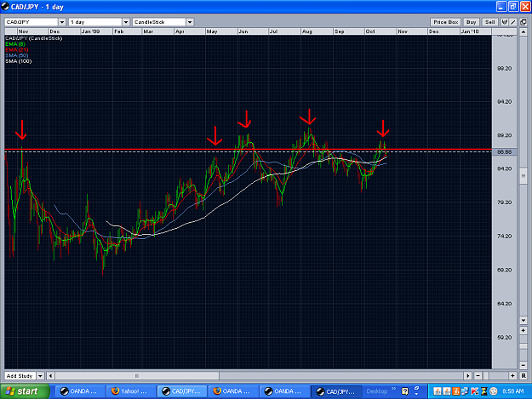This screenshot has height=399, width=532.
Task: Click the CAD/JPY (CandleStick) legend label
Action: click(33, 38)
